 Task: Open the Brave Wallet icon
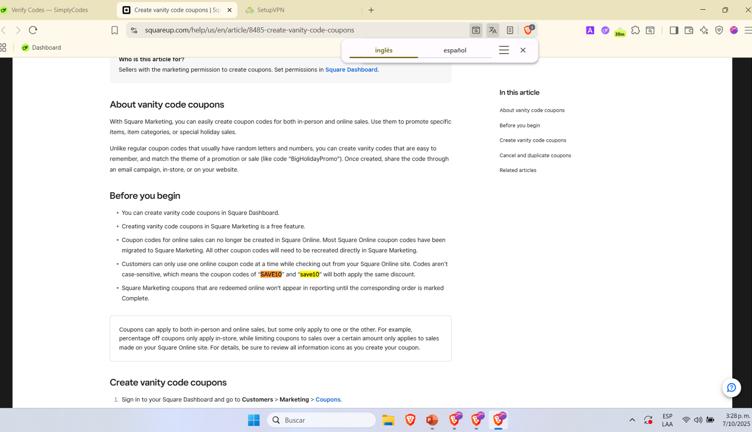(689, 30)
